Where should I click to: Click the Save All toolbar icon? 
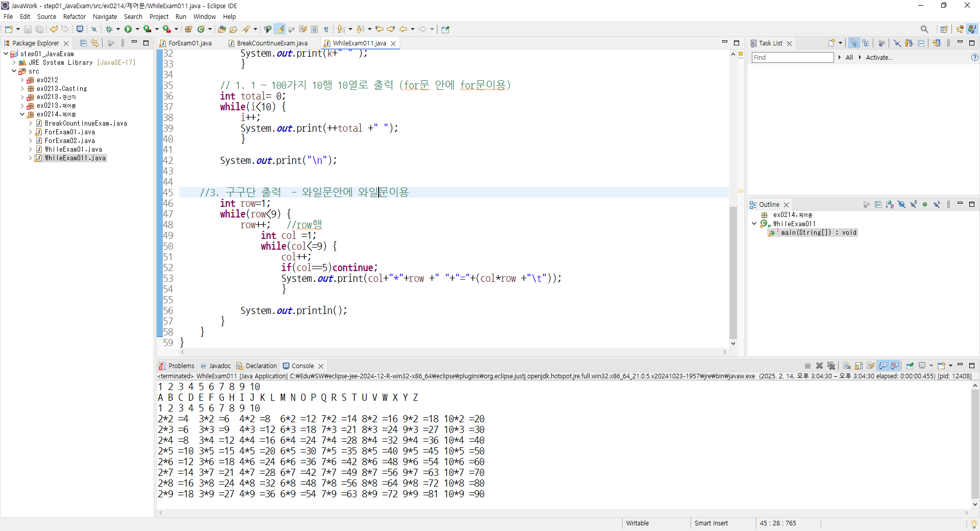coord(39,30)
